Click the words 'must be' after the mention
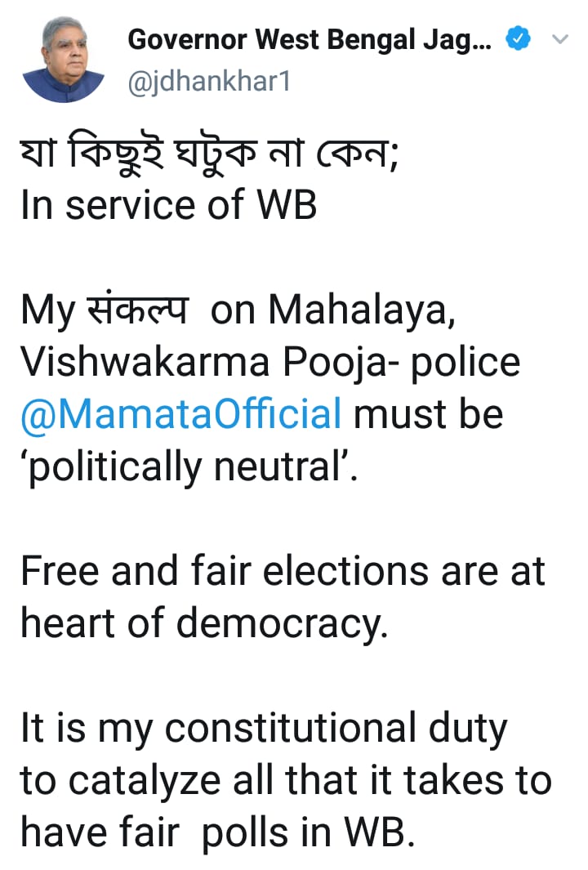This screenshot has height=870, width=588. click(x=428, y=414)
